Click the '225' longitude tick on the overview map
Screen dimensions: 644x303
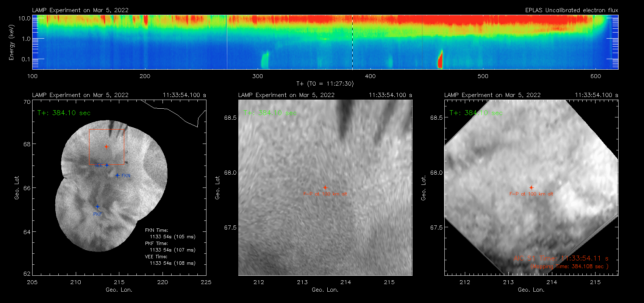[x=206, y=282]
